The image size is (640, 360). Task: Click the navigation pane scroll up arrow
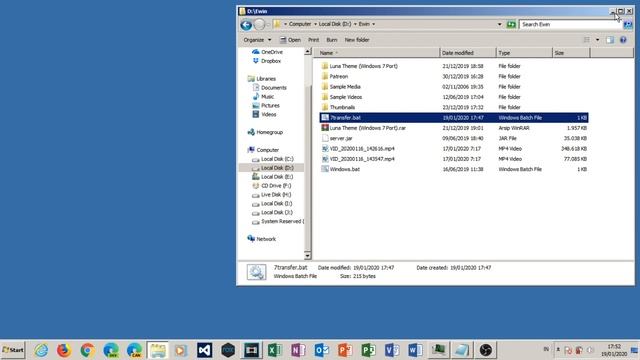click(x=308, y=52)
